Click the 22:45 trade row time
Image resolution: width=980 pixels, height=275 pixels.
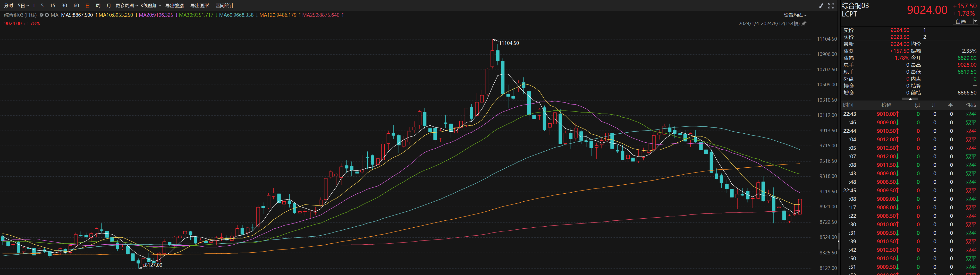pos(849,191)
